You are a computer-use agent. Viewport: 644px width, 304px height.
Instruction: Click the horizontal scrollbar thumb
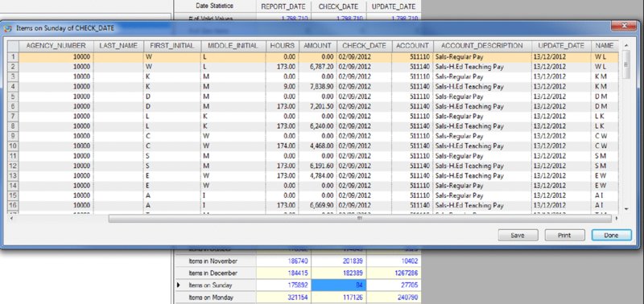360,219
